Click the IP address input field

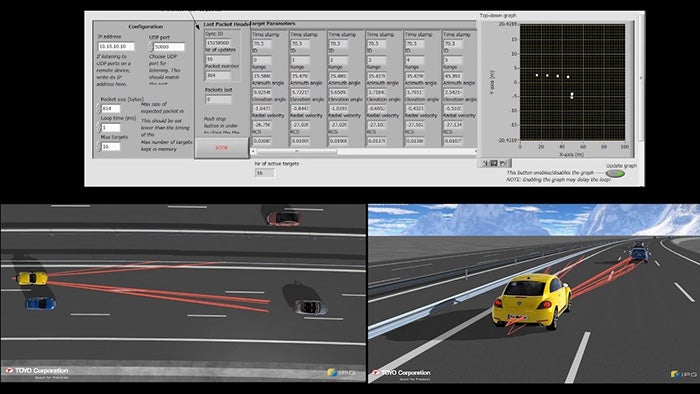116,46
